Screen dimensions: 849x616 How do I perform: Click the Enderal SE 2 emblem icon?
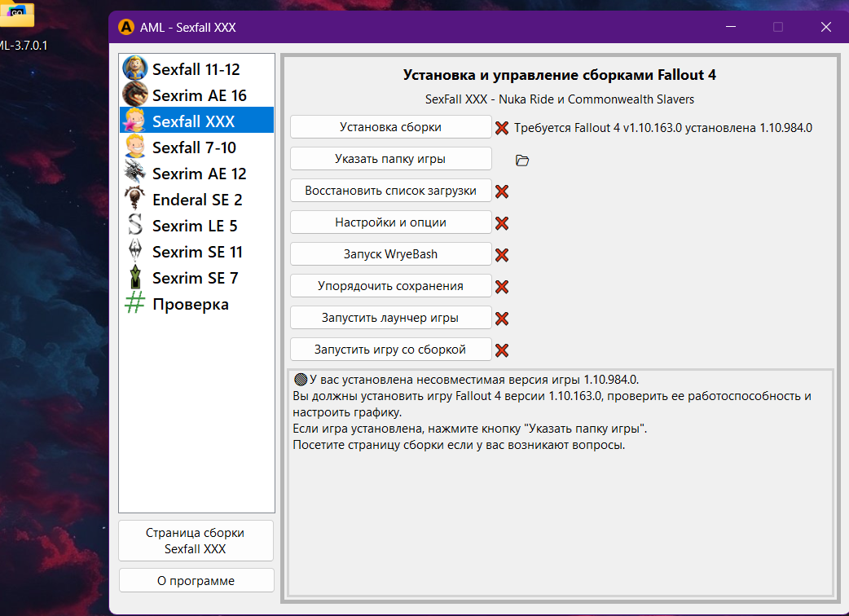pos(134,200)
